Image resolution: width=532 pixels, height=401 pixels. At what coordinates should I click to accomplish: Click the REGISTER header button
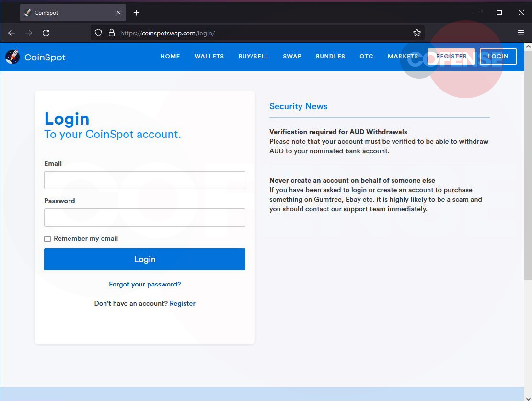point(451,57)
